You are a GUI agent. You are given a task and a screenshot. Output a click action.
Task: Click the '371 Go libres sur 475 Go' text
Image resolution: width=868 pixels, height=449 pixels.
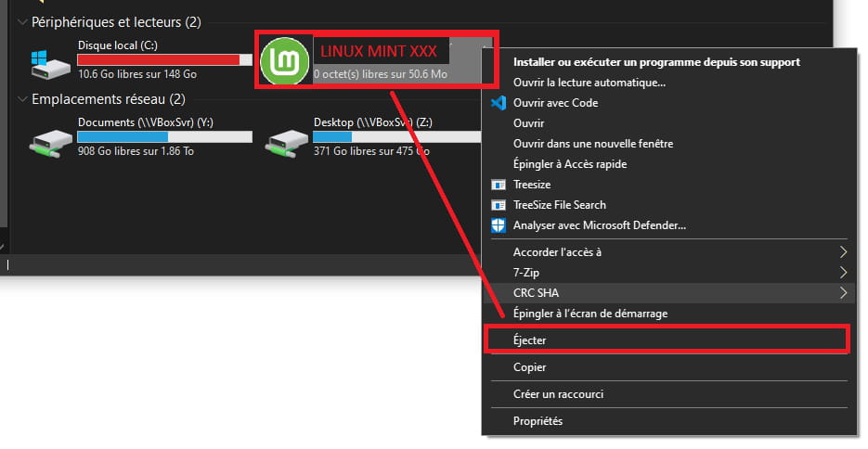coord(371,151)
